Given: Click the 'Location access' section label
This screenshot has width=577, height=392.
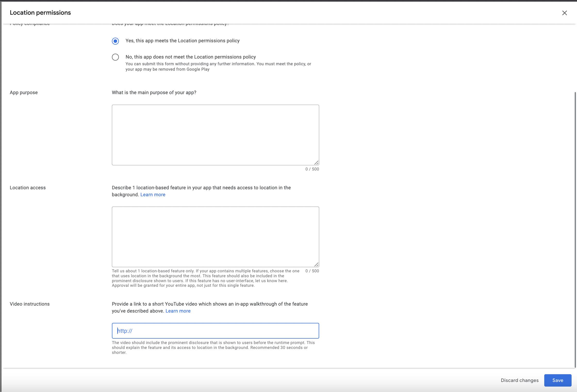Looking at the screenshot, I should [28, 188].
